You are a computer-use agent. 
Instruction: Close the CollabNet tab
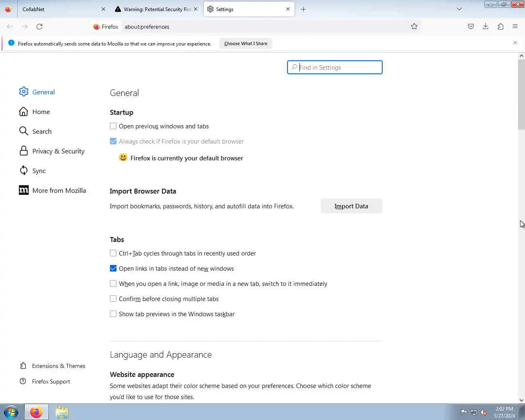103,9
